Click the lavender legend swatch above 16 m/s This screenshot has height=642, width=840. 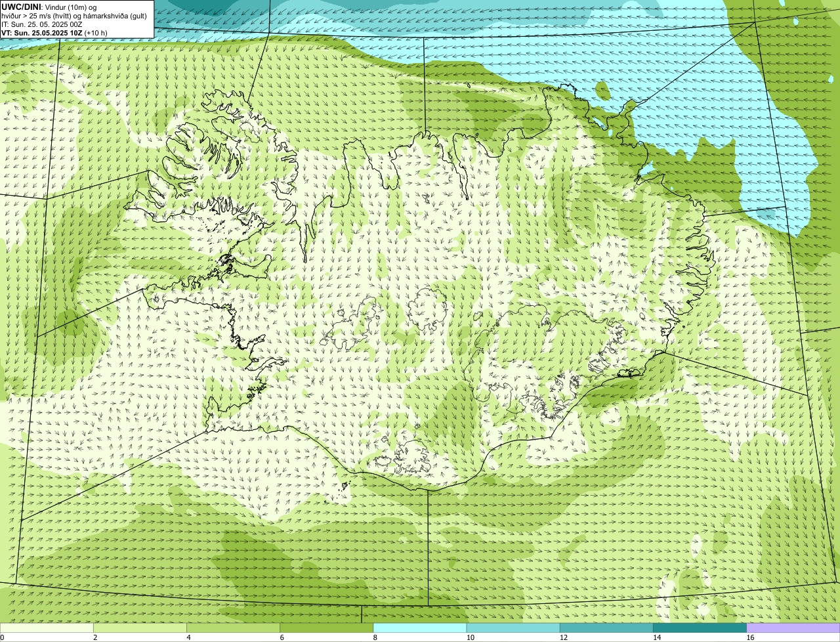click(x=793, y=628)
